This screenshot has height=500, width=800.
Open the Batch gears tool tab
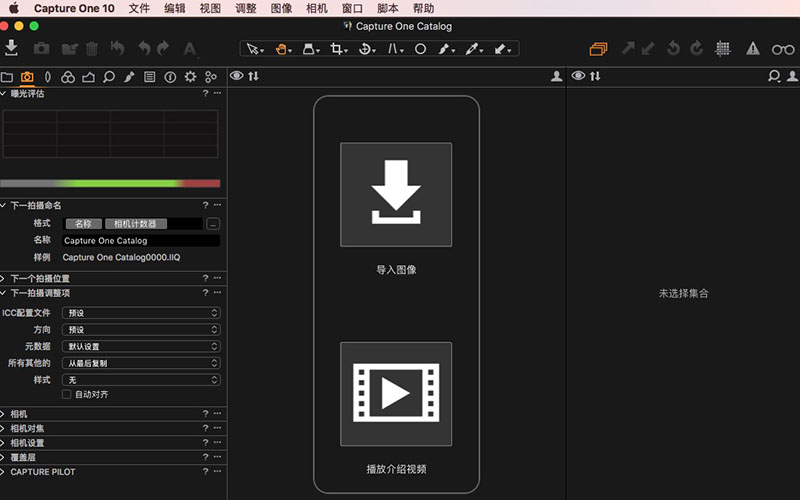point(211,77)
